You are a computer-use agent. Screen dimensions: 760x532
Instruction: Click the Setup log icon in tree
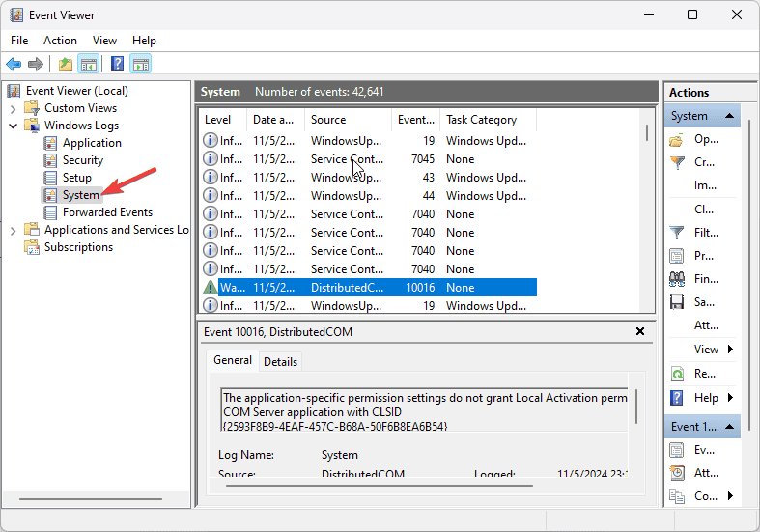click(x=50, y=178)
